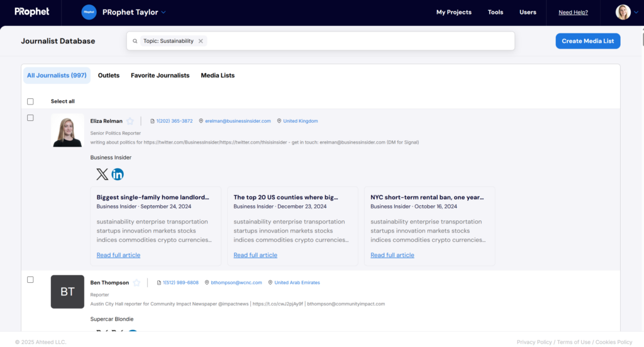Switch to the Media Lists tab
The height and width of the screenshot is (347, 644).
tap(218, 75)
